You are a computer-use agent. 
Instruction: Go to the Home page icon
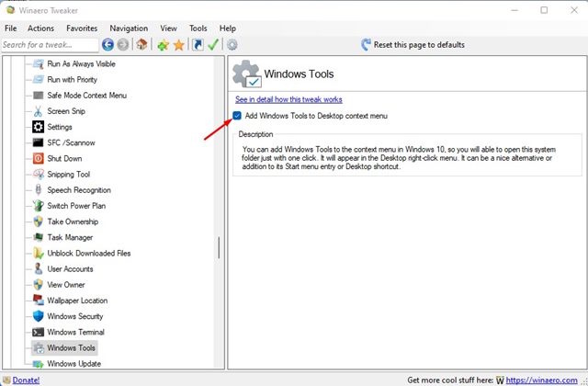141,44
